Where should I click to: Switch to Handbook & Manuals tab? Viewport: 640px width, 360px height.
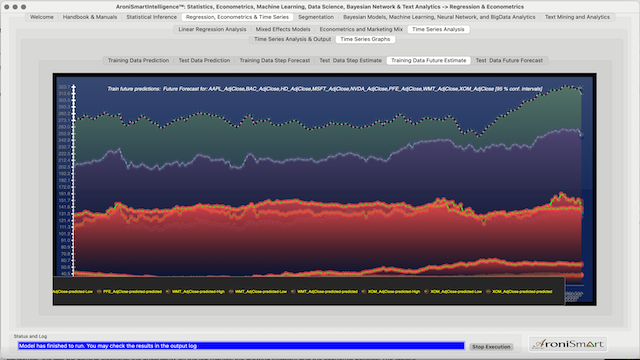tap(90, 17)
